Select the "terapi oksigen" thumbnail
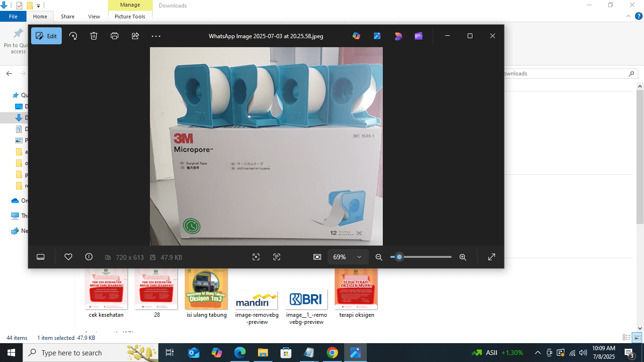Image resolution: width=644 pixels, height=362 pixels. [356, 292]
